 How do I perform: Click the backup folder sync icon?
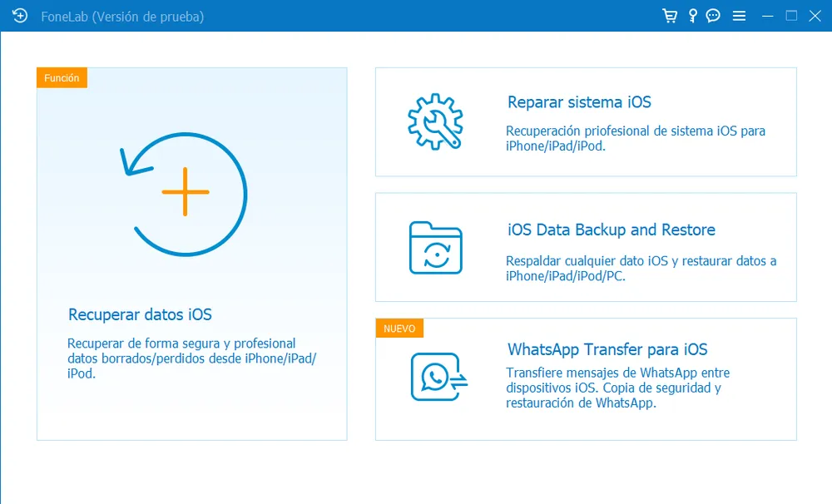(x=436, y=248)
